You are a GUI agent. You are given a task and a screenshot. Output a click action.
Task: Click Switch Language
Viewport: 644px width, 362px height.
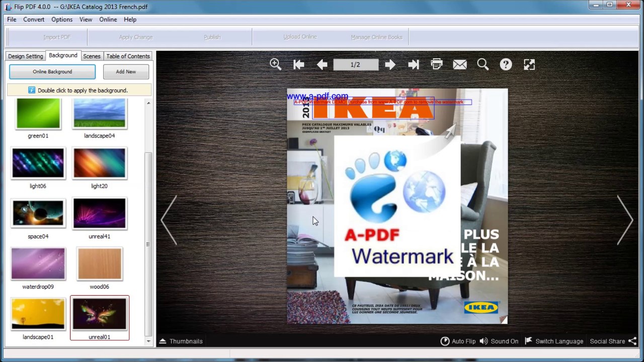click(x=554, y=341)
